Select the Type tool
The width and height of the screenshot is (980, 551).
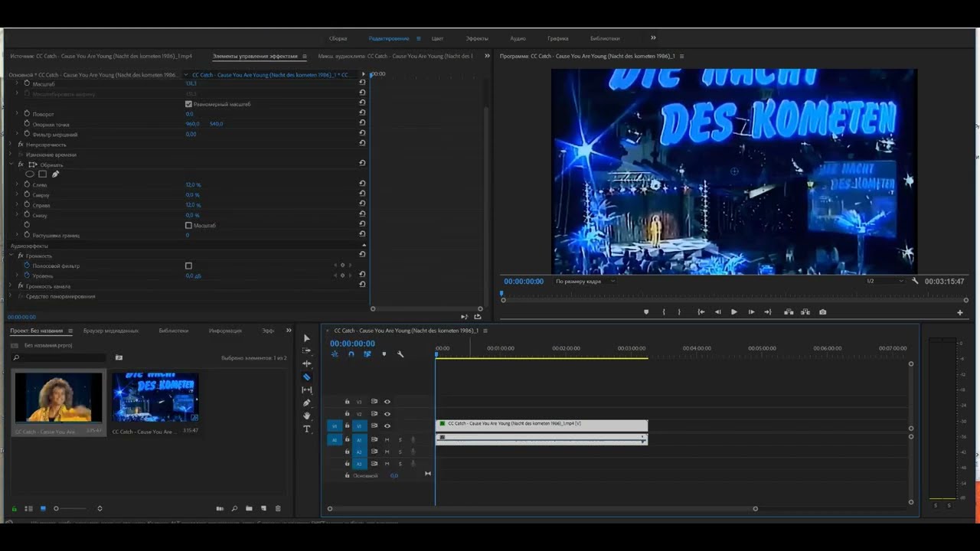307,429
